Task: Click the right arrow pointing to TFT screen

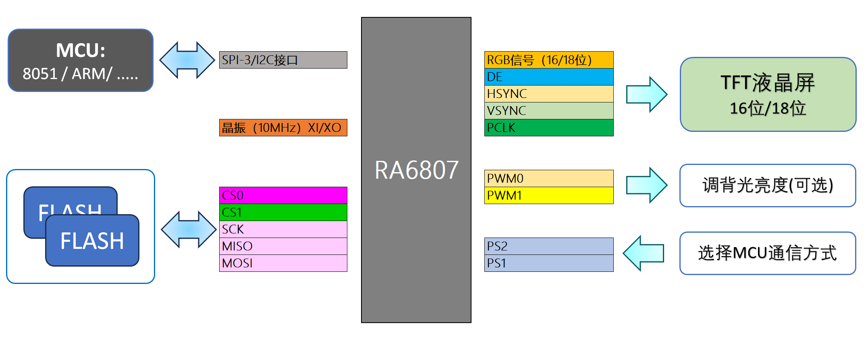Action: (646, 94)
